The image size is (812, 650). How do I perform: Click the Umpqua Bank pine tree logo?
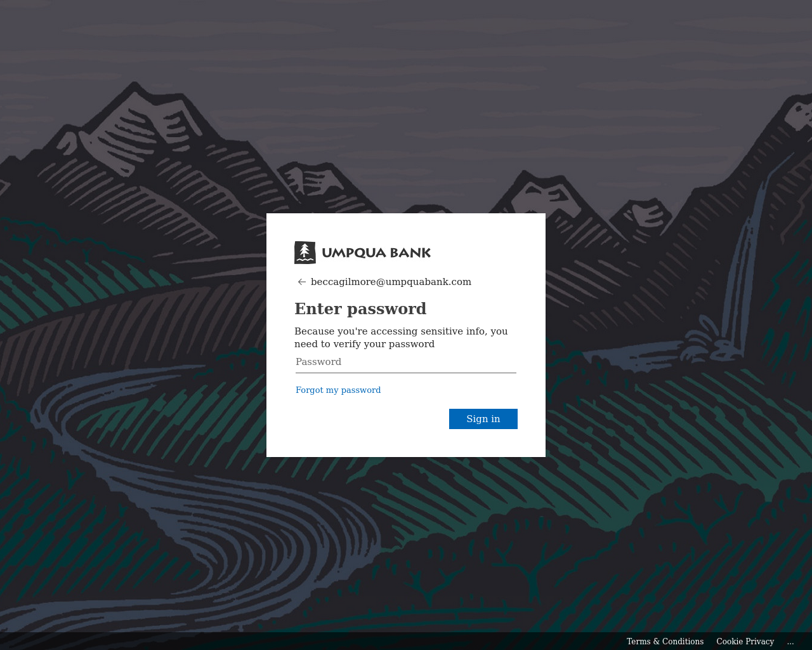click(x=305, y=253)
